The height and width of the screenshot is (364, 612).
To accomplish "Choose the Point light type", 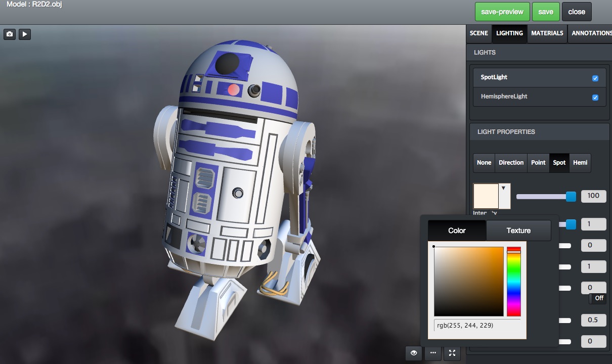I will tap(538, 163).
